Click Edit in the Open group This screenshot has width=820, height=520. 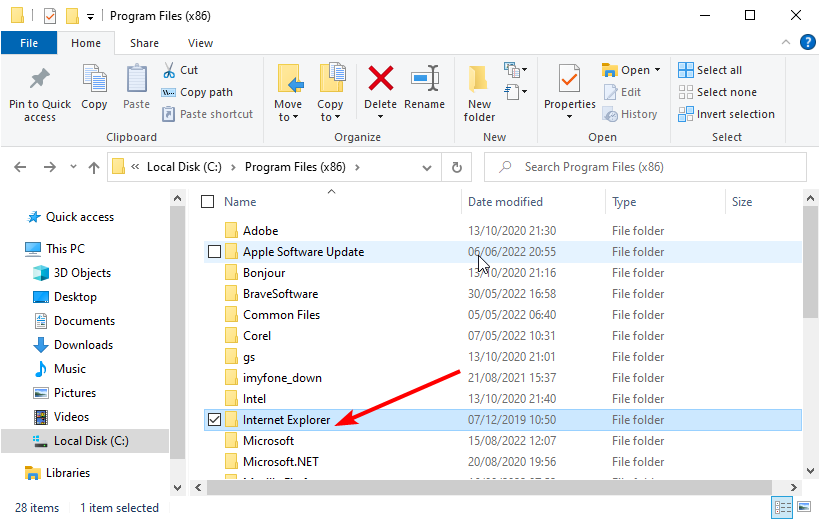622,92
